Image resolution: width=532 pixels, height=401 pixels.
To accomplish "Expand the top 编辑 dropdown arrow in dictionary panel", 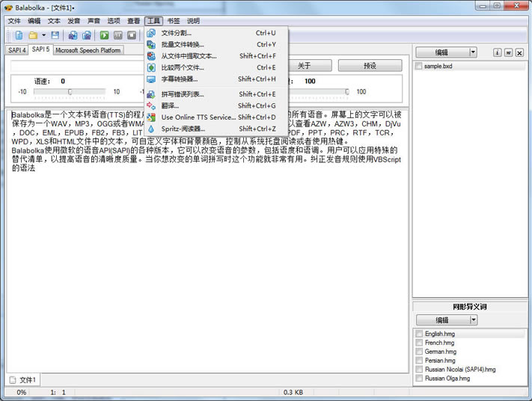I will click(x=473, y=52).
